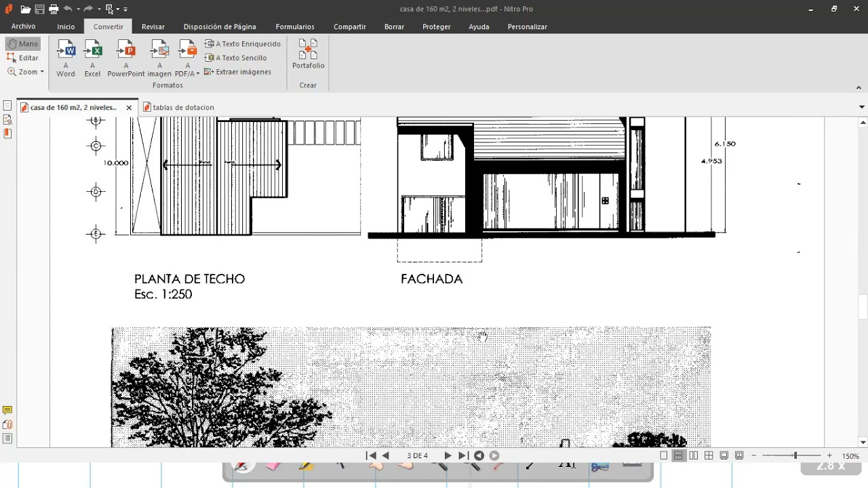The image size is (868, 488).
Task: Open the pages panel sidebar icon
Action: 7,106
